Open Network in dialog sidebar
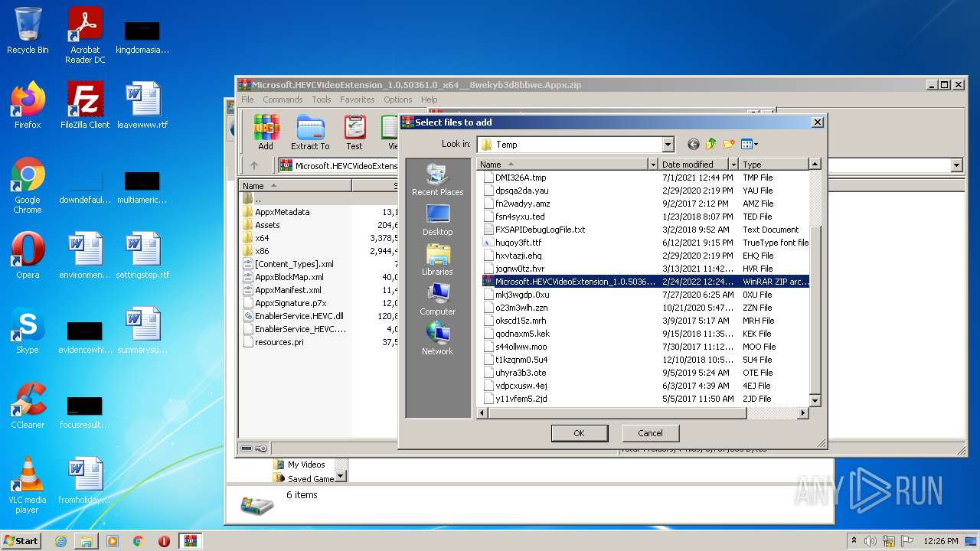Image resolution: width=980 pixels, height=551 pixels. pyautogui.click(x=437, y=339)
